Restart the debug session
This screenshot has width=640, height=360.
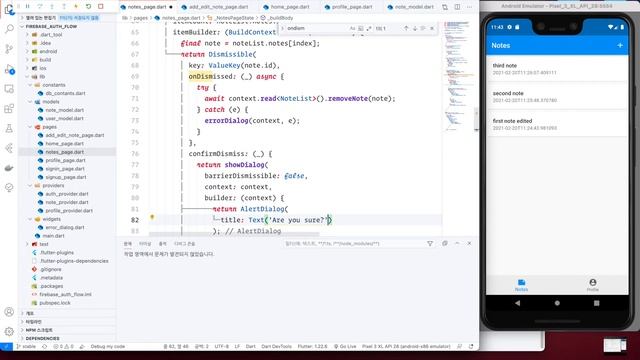click(88, 7)
